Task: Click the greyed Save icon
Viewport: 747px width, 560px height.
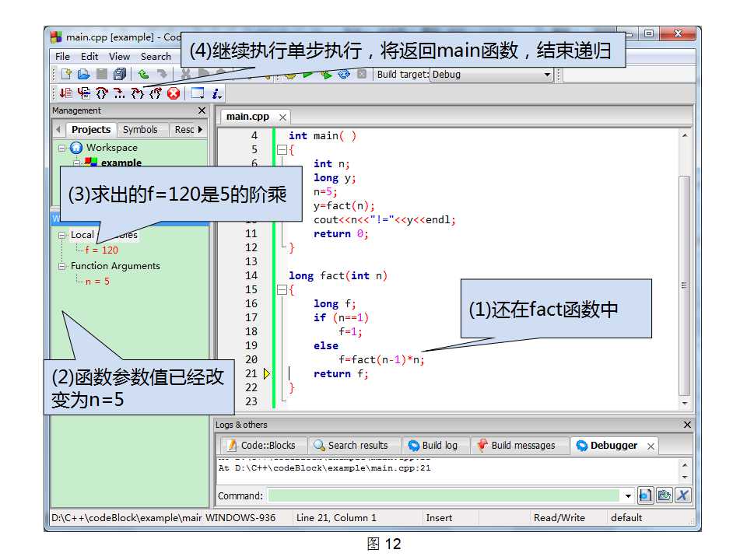Action: pos(101,75)
